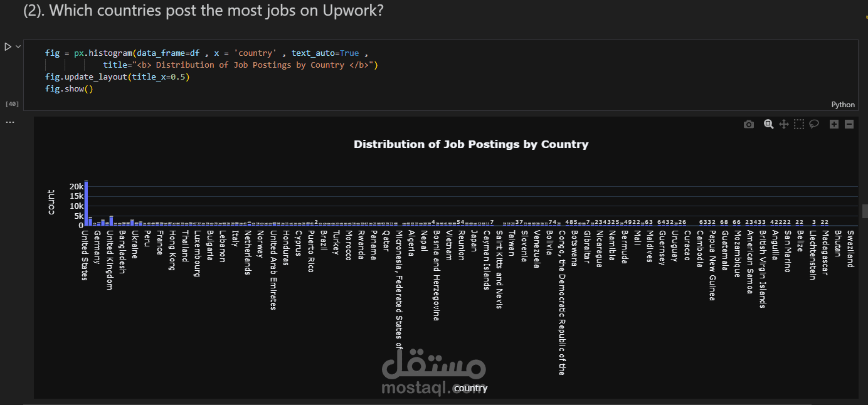Activate the Box Select tool

point(798,124)
